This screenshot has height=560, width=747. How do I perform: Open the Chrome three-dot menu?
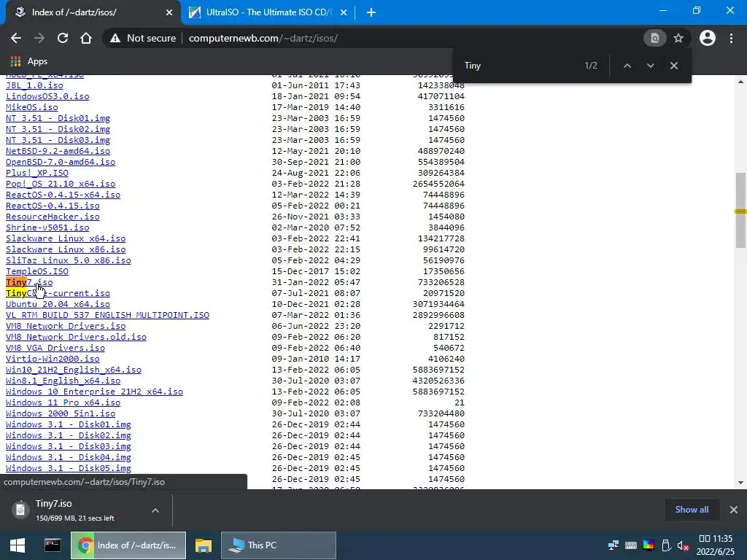coord(731,38)
